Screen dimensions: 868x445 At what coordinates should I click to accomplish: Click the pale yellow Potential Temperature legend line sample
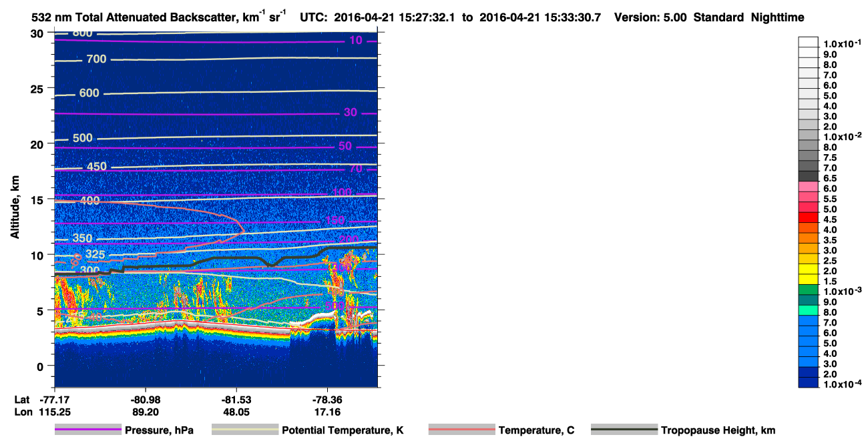coord(245,430)
